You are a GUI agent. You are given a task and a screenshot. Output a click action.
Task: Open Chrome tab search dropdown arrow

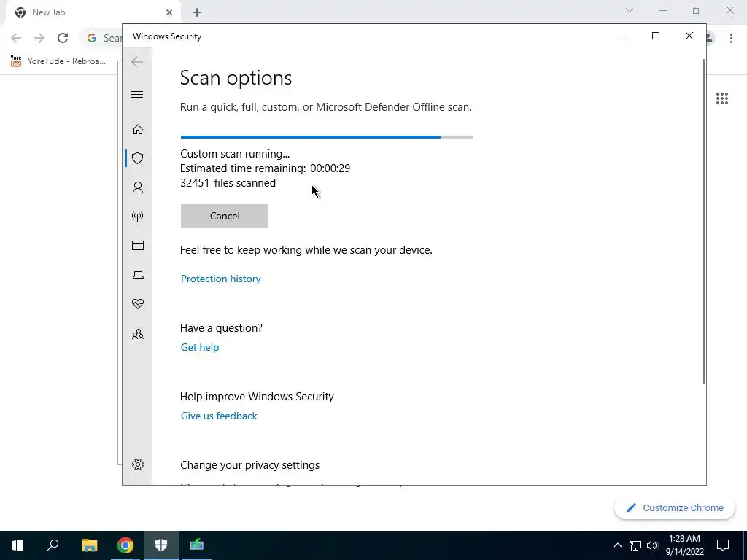630,10
